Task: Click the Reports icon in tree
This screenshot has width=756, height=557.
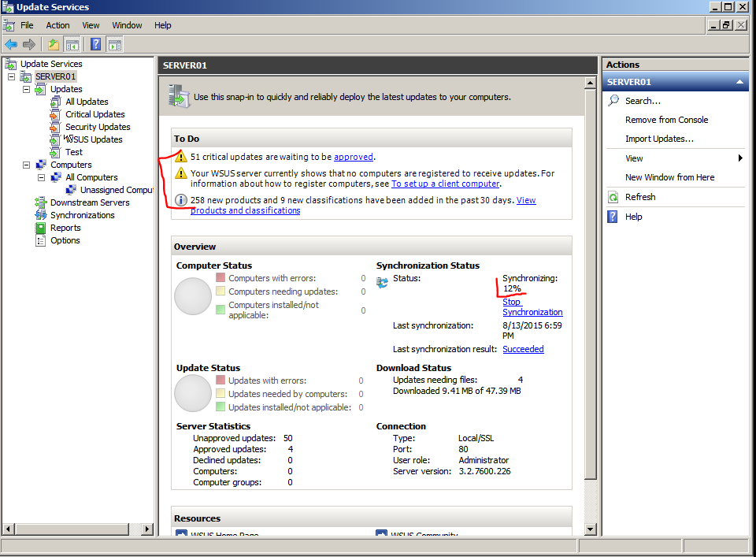Action: [41, 228]
